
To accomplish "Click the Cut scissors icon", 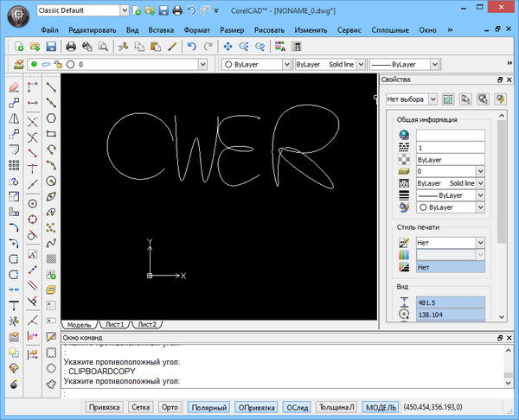I will click(123, 46).
